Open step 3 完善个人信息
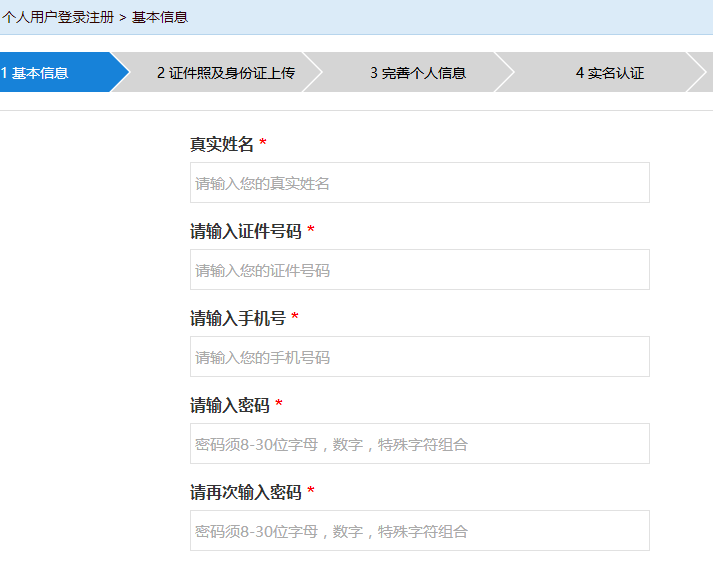This screenshot has height=562, width=713. [x=417, y=73]
